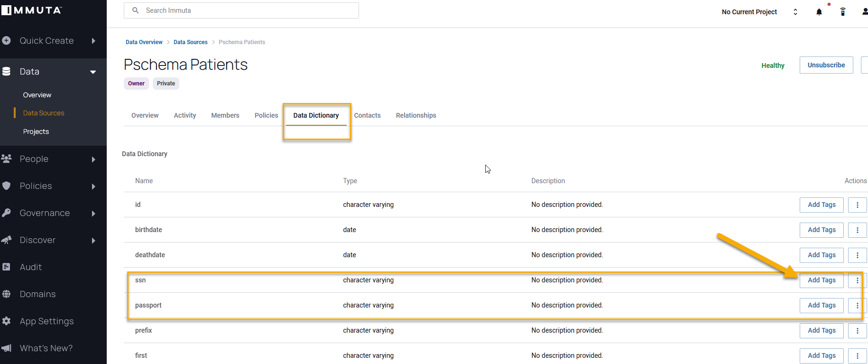Open more actions for the birthdate column
The image size is (868, 364).
tap(858, 230)
